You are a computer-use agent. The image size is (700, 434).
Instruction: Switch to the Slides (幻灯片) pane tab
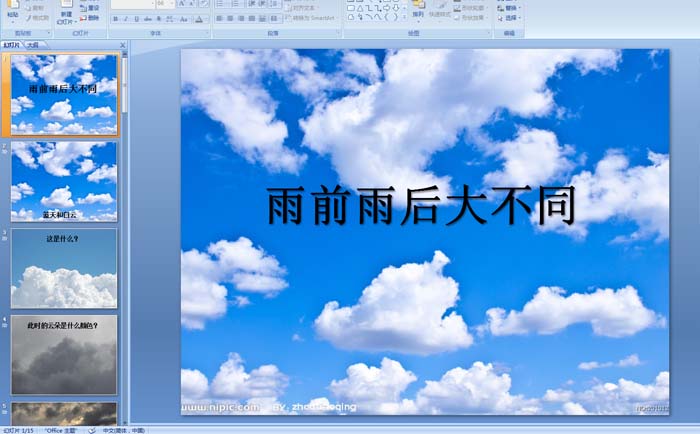[x=12, y=45]
